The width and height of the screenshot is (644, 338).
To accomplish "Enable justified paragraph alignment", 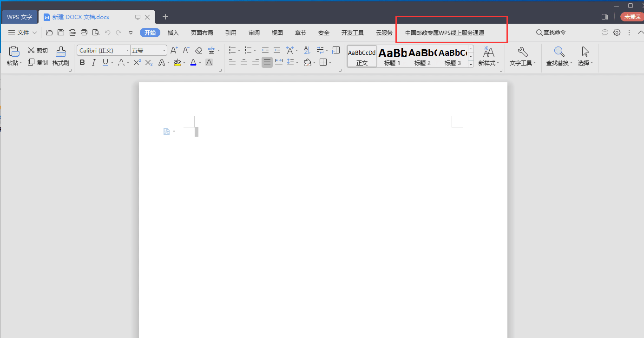I will (x=267, y=62).
